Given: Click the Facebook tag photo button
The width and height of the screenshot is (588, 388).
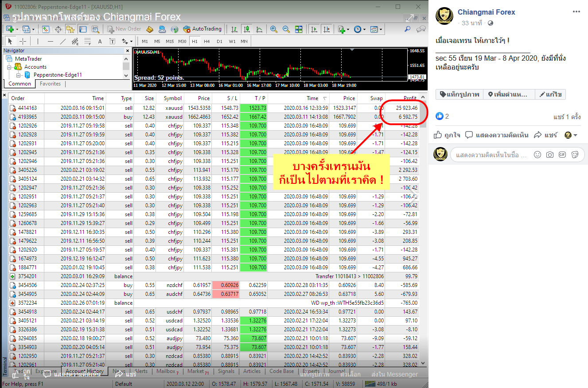Looking at the screenshot, I should (459, 94).
